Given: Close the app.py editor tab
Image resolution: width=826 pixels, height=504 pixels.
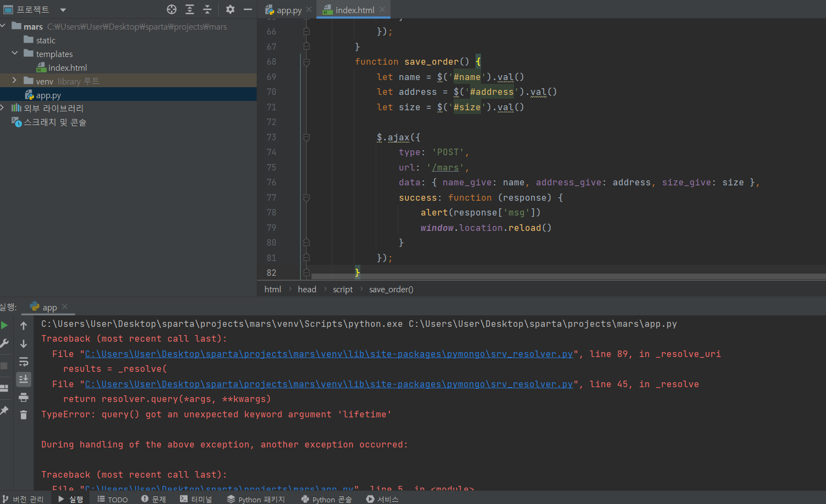Looking at the screenshot, I should pyautogui.click(x=309, y=9).
